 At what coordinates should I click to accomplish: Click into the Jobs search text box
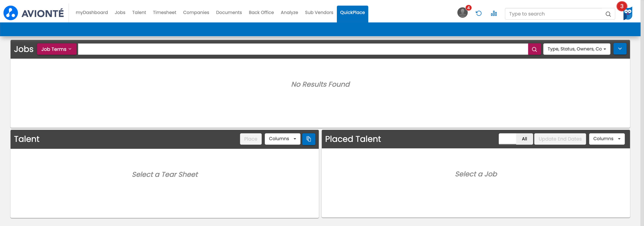[x=303, y=49]
